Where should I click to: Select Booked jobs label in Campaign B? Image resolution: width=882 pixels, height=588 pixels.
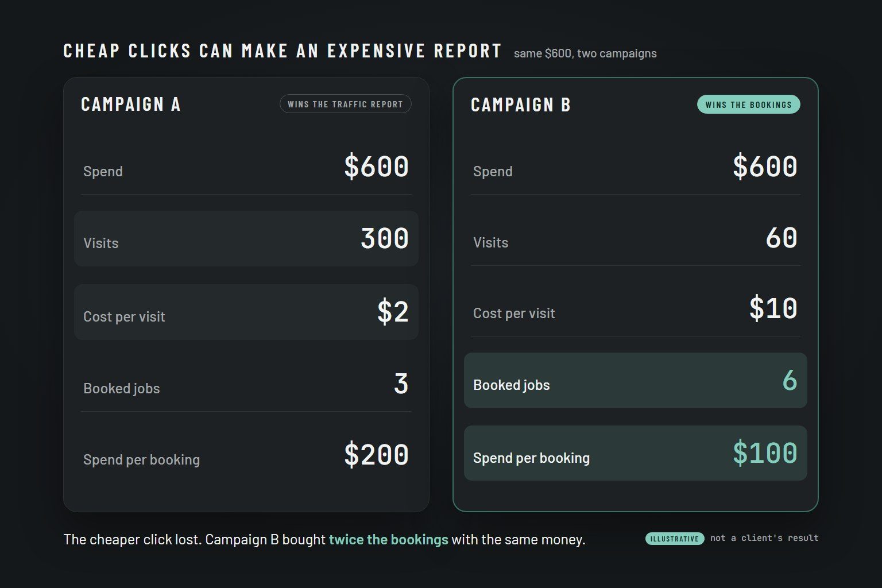[511, 385]
